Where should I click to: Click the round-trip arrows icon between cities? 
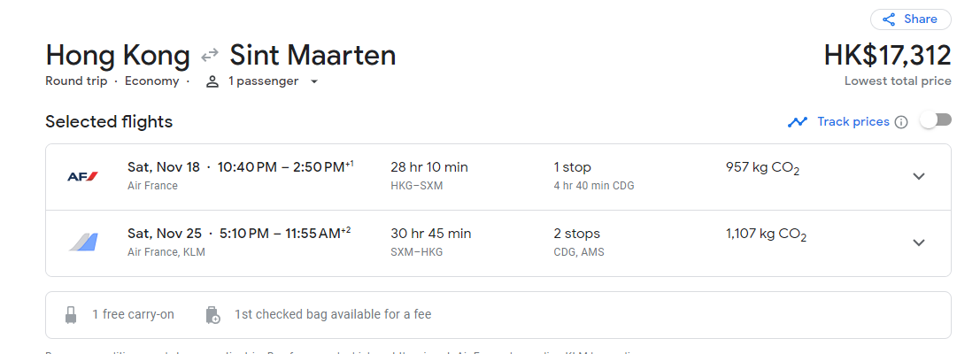pyautogui.click(x=210, y=56)
